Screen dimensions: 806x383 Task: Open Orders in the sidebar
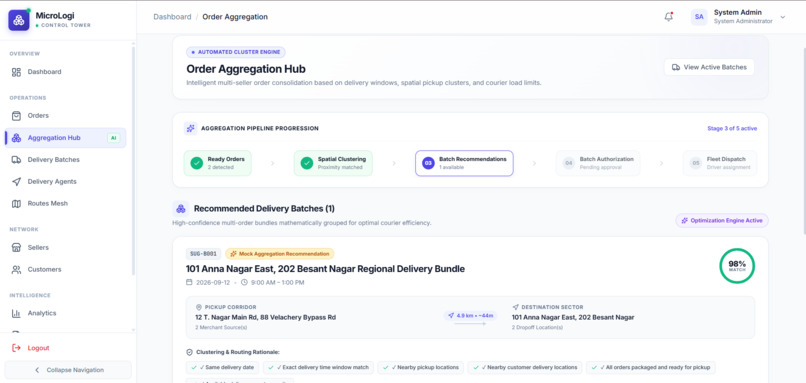tap(65, 116)
